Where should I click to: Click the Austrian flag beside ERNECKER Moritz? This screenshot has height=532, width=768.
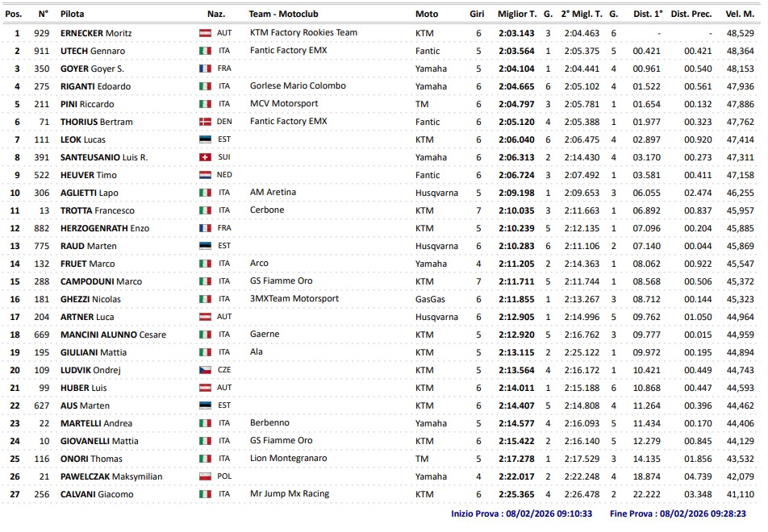(x=205, y=33)
